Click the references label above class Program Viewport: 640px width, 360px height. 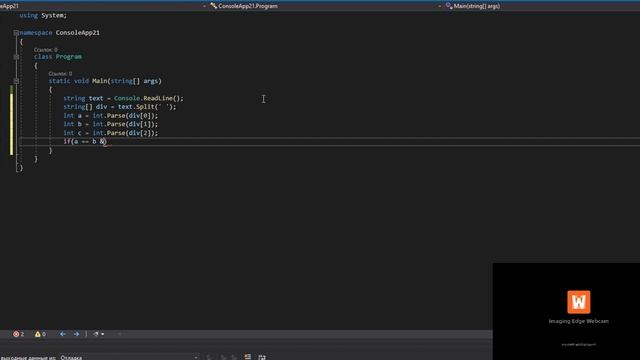(x=46, y=50)
